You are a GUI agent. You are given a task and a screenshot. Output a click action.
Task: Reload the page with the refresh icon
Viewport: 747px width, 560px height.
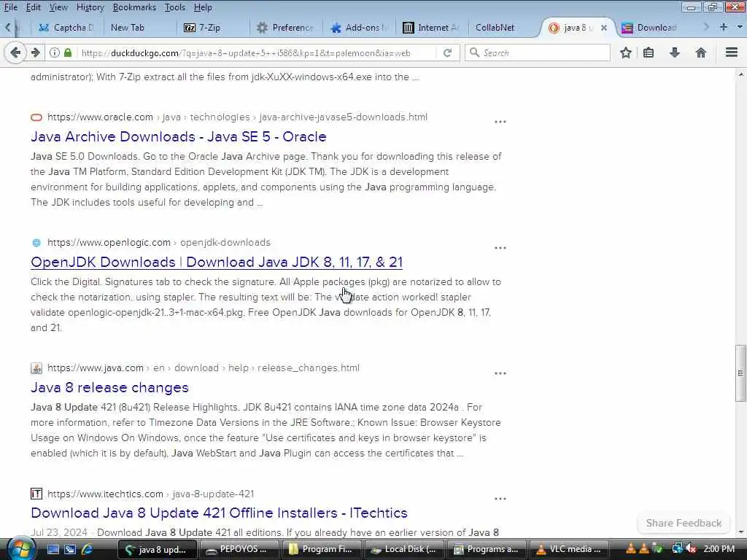pos(447,52)
